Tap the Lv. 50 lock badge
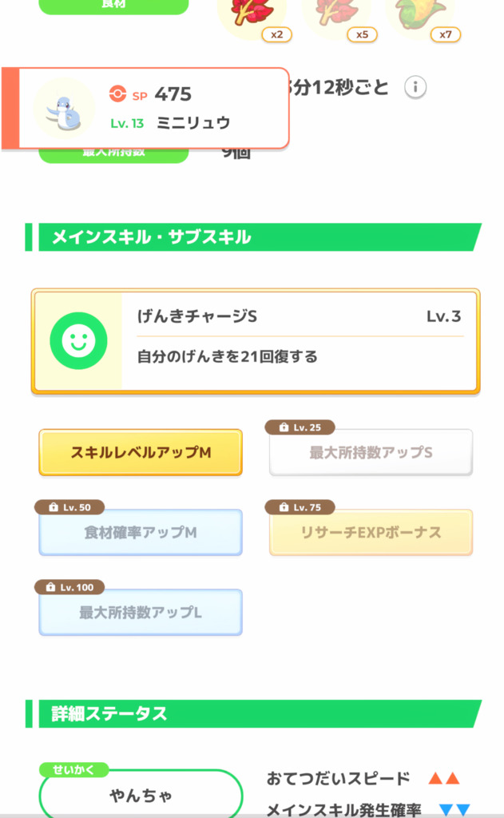The height and width of the screenshot is (818, 504). (x=69, y=507)
